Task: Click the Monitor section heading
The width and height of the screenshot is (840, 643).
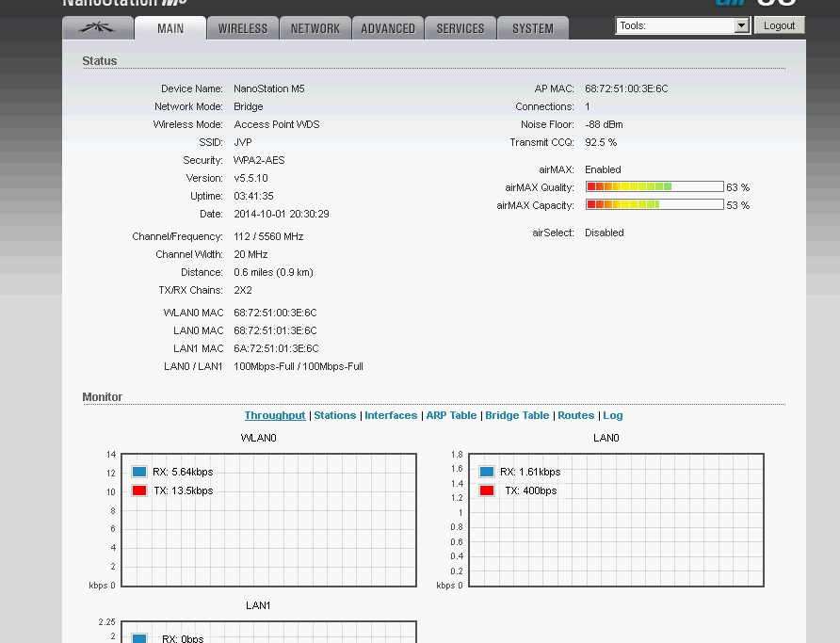Action: 103,396
